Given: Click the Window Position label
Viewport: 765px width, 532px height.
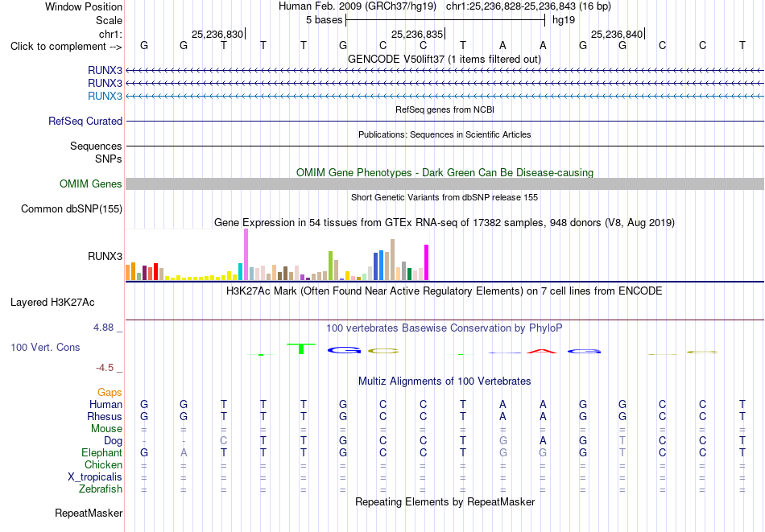Looking at the screenshot, I should tap(84, 6).
